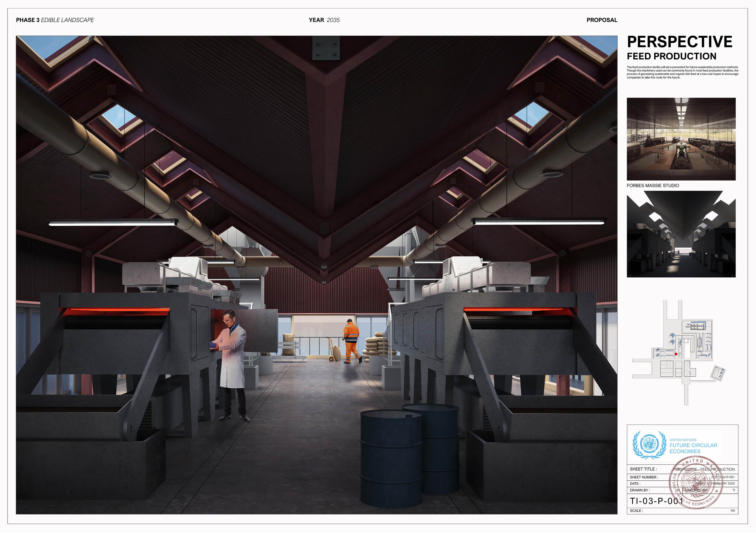Select the Forbes Massie Studio train shed image
The image size is (756, 535).
click(x=681, y=139)
